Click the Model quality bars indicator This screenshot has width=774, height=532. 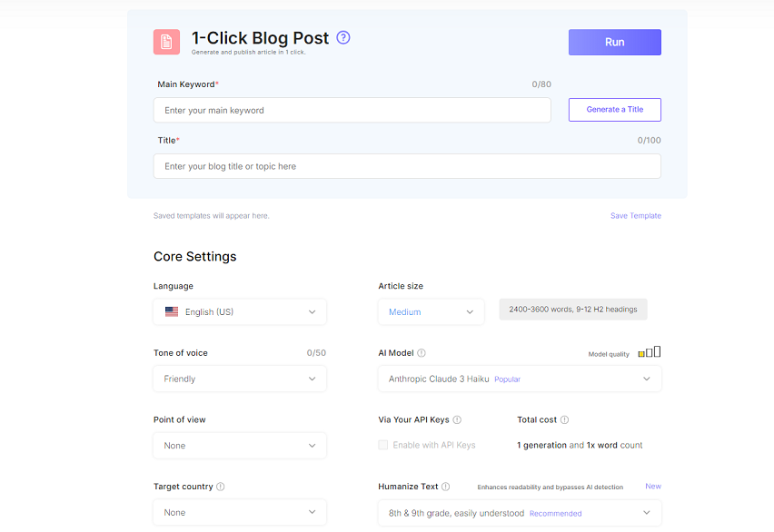tap(649, 352)
